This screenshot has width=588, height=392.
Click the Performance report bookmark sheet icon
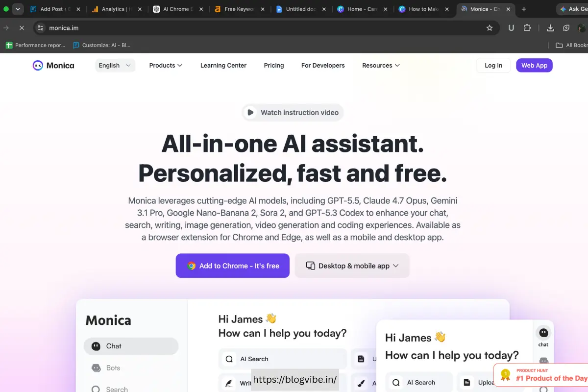click(x=9, y=45)
